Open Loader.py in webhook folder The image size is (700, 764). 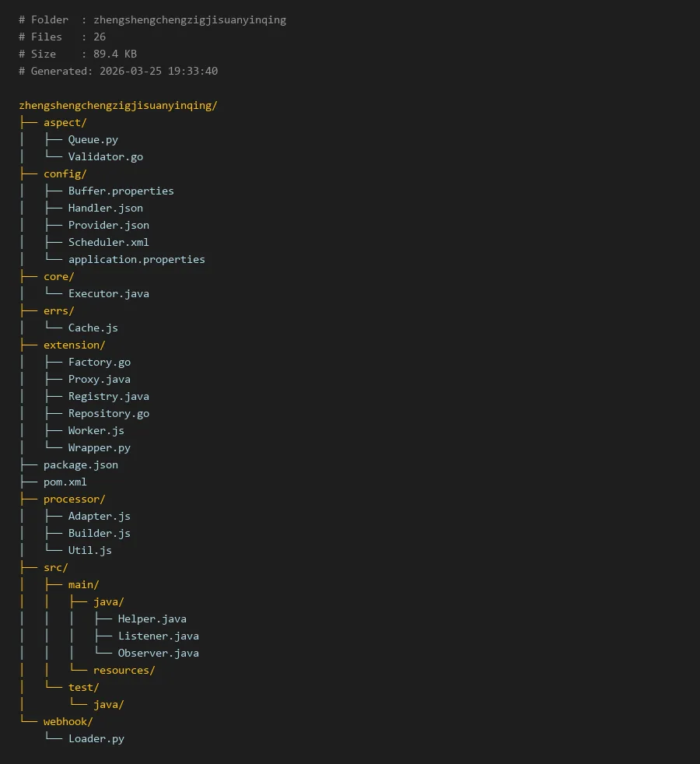[96, 738]
